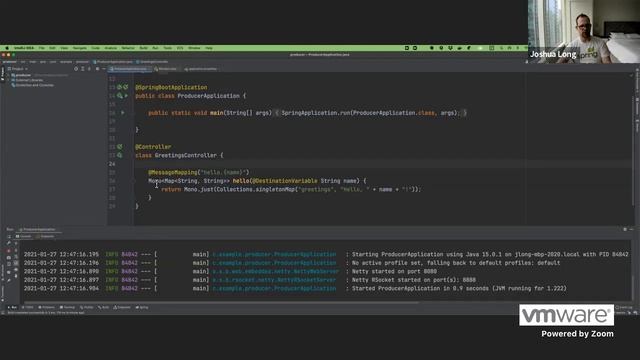Open the Project view dropdown
The width and height of the screenshot is (640, 360).
click(x=18, y=69)
